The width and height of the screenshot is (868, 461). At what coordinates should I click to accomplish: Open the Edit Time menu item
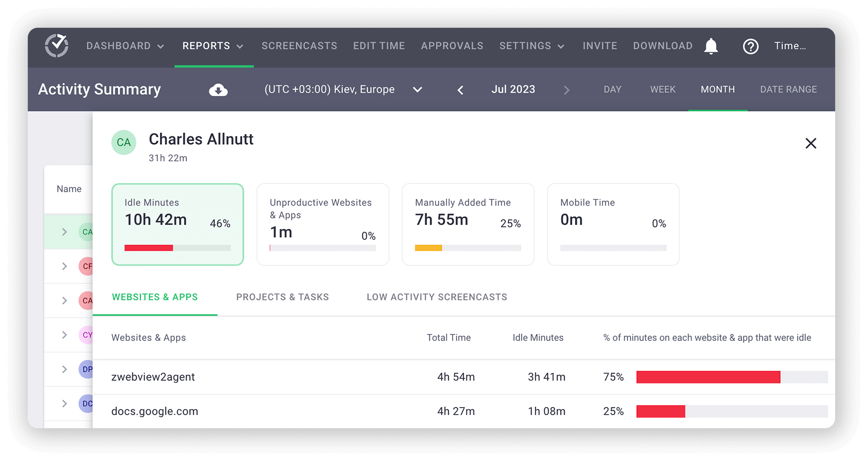tap(379, 46)
